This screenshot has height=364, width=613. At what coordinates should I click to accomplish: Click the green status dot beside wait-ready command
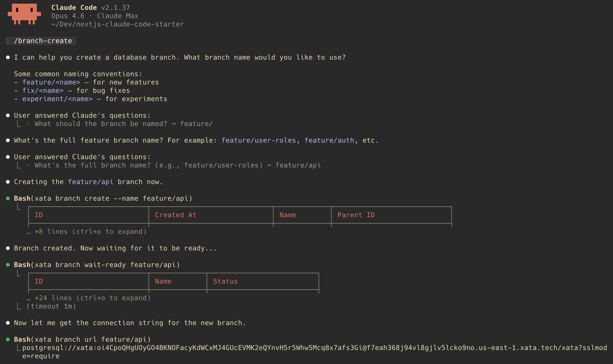[8, 265]
